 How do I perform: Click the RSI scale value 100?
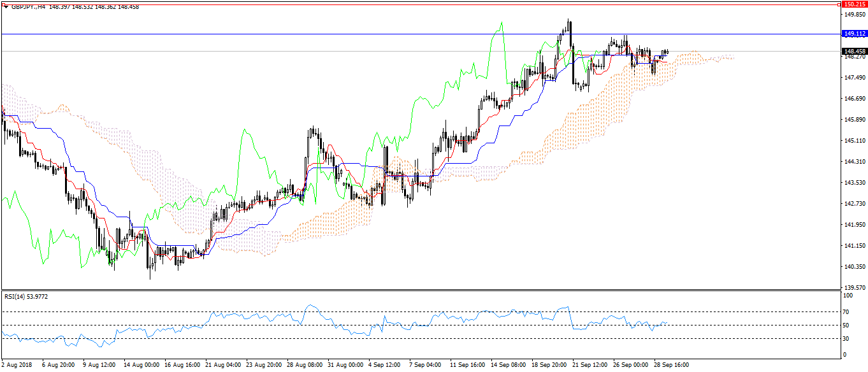point(849,296)
